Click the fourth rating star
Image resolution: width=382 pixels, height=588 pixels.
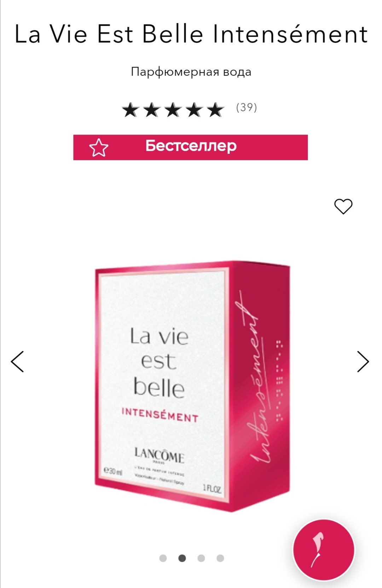[195, 110]
